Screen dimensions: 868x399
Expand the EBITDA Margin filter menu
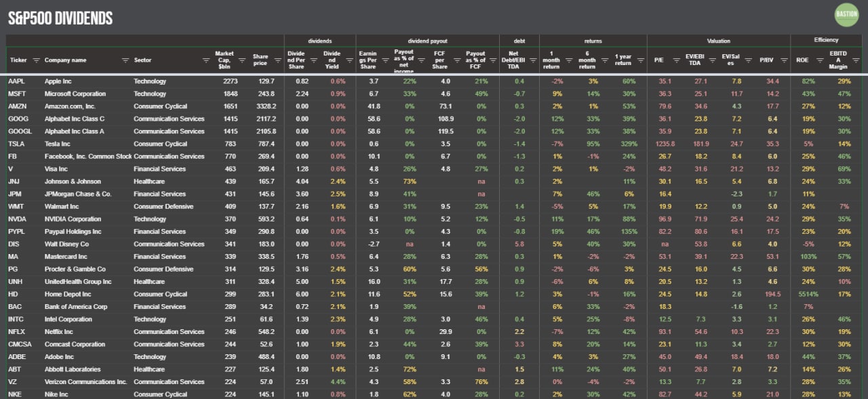click(856, 60)
